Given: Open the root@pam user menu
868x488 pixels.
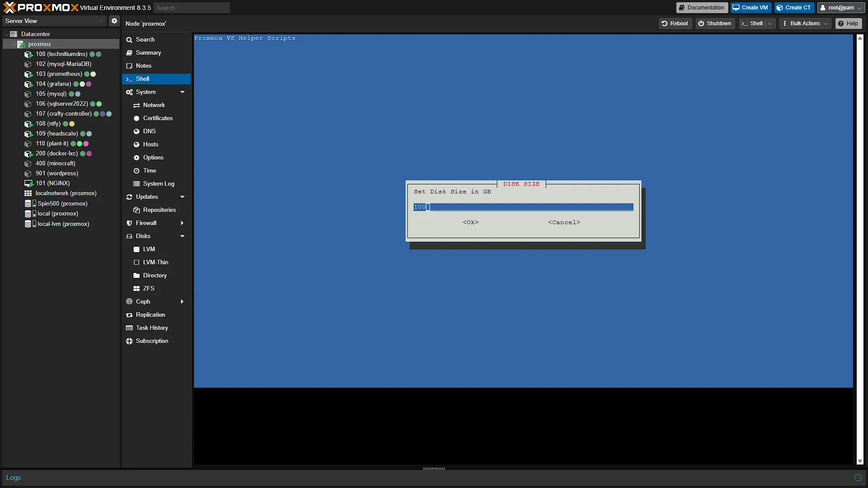Looking at the screenshot, I should click(841, 8).
